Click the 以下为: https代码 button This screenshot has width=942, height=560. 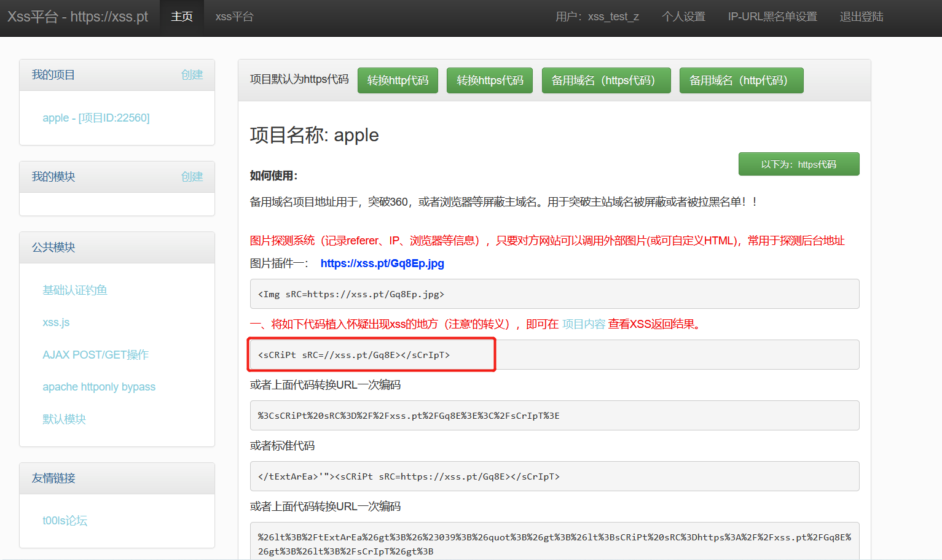(x=799, y=164)
